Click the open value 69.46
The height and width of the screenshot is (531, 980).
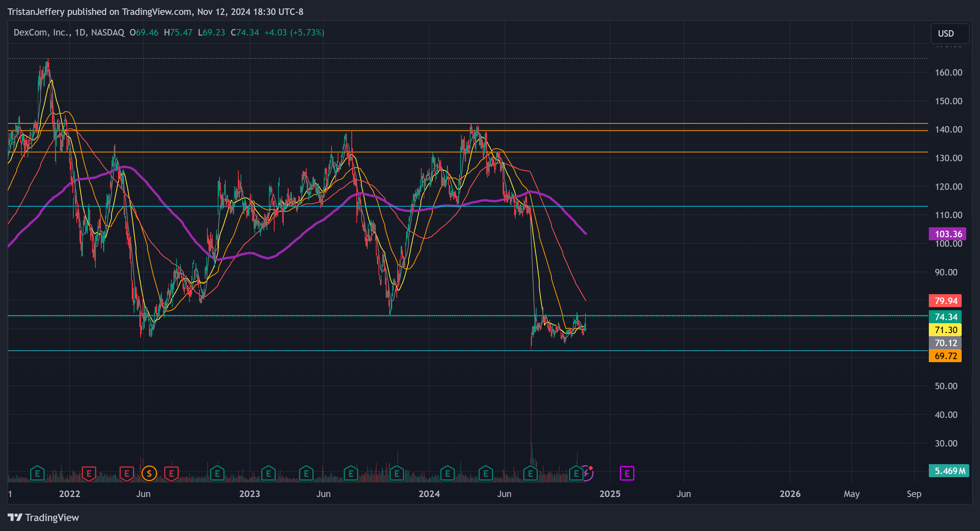tap(147, 32)
